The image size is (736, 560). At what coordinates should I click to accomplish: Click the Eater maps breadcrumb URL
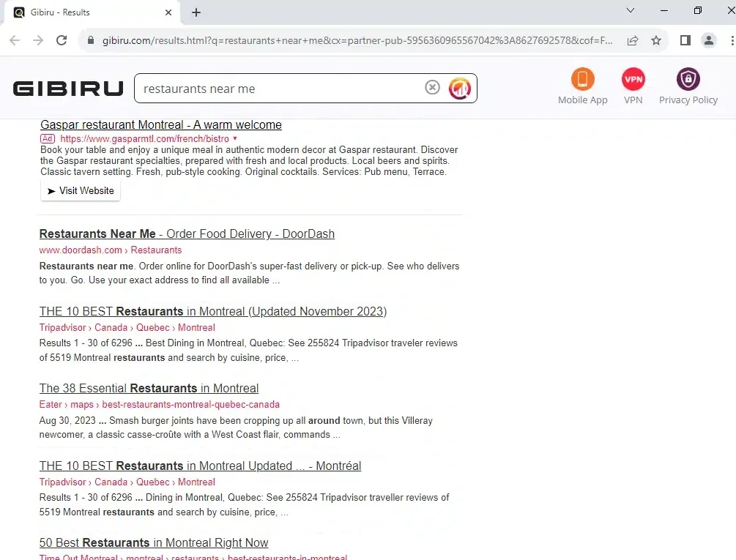(x=160, y=404)
